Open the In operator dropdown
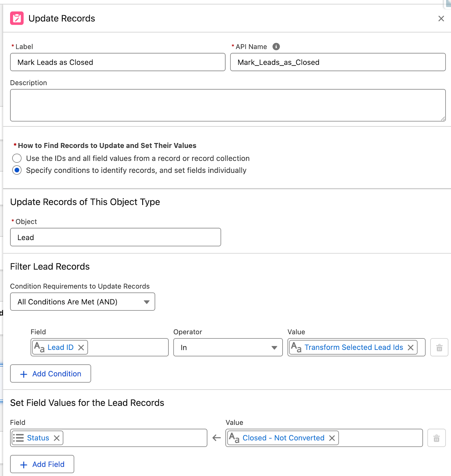The height and width of the screenshot is (476, 451). [228, 347]
